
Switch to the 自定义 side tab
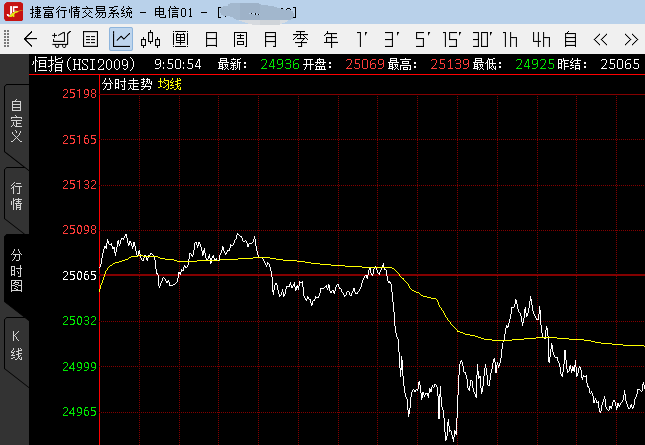point(16,120)
